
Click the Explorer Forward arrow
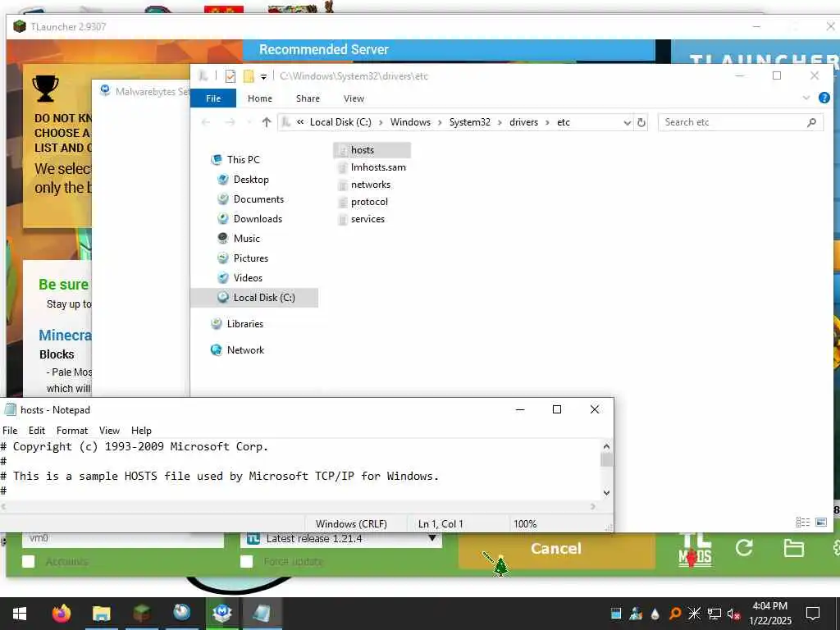point(230,122)
